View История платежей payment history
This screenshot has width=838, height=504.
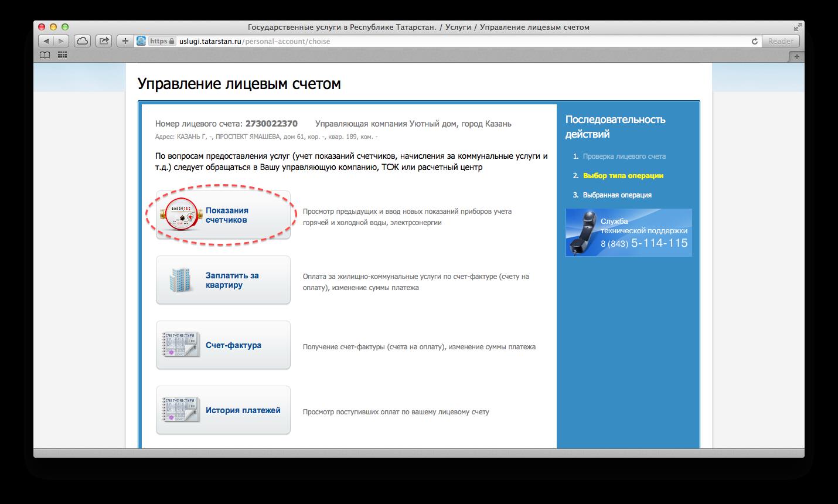click(x=223, y=410)
